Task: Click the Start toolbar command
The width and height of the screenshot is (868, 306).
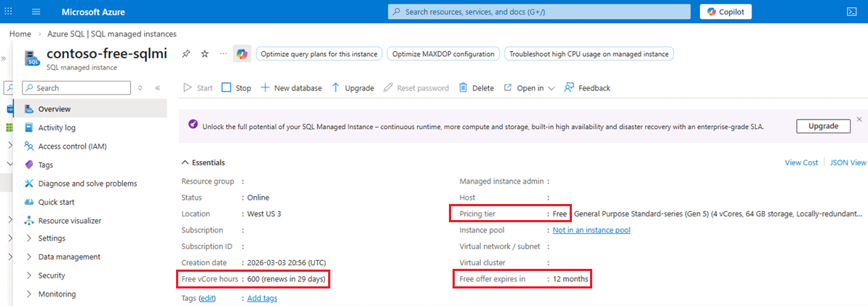Action: pyautogui.click(x=198, y=88)
